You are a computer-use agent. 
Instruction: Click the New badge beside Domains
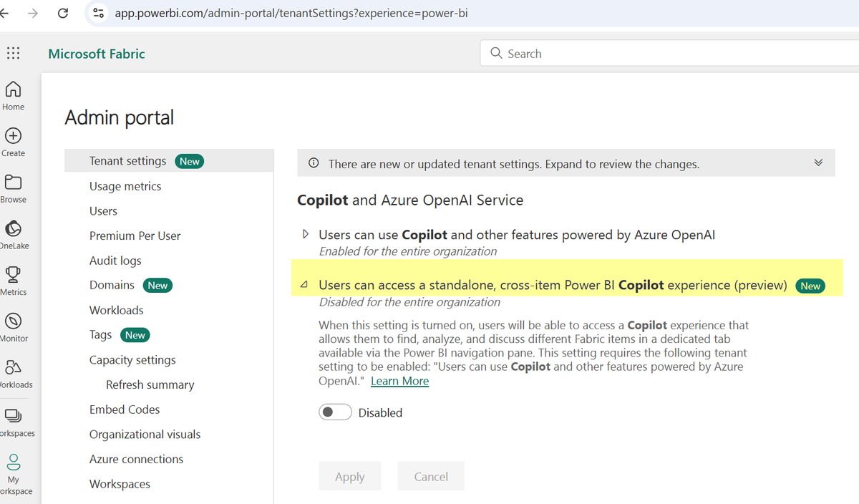[157, 285]
